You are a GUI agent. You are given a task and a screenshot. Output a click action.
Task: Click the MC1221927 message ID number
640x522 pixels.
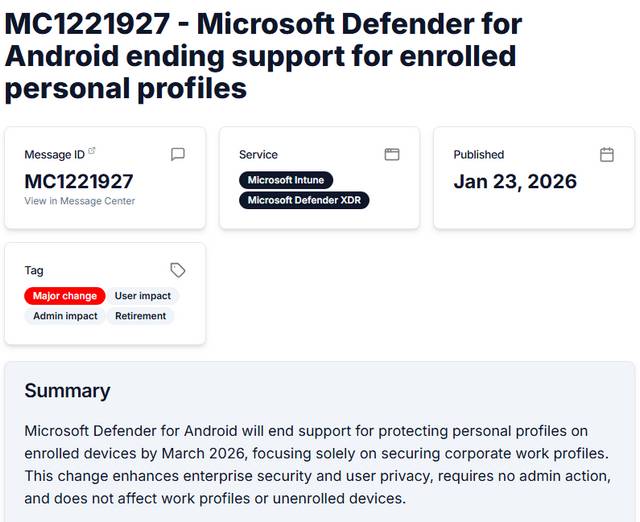click(79, 181)
